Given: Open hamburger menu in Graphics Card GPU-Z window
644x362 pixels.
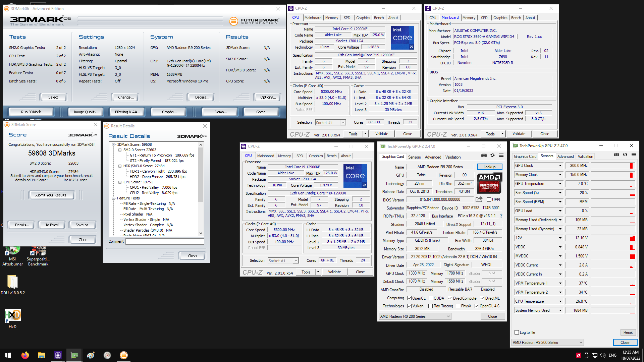Looking at the screenshot, I should (501, 155).
